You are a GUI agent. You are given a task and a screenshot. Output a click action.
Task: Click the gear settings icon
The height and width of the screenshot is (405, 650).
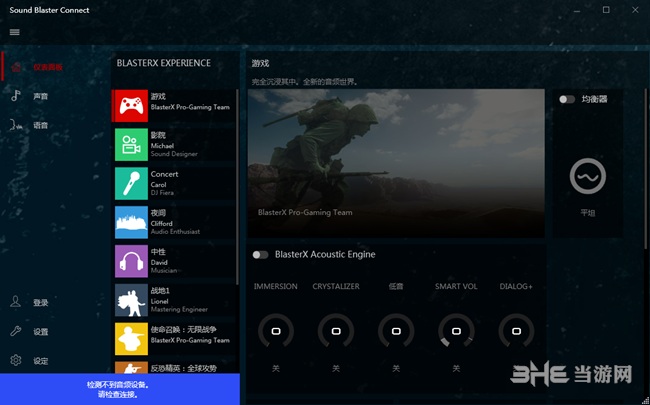click(x=16, y=360)
